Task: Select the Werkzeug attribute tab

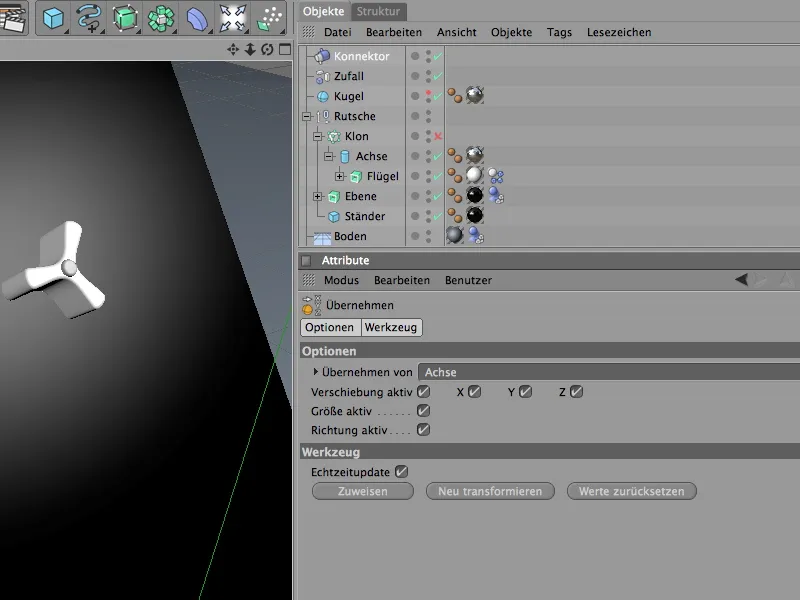Action: 391,327
